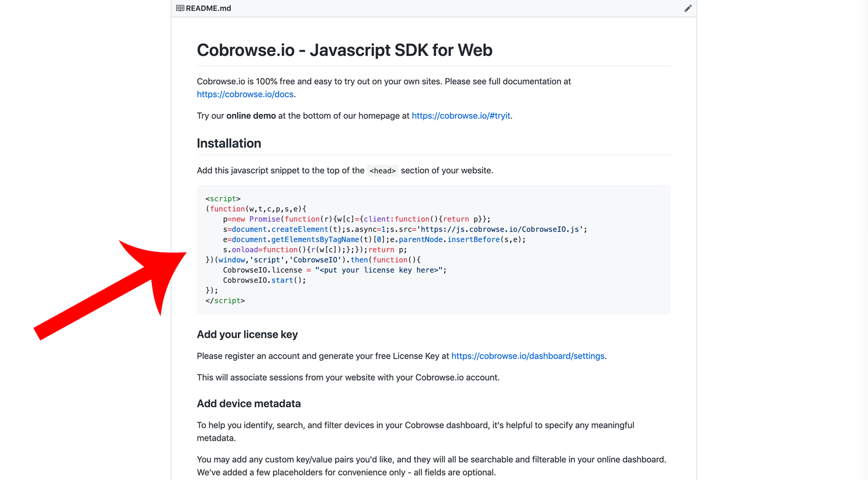
Task: Open the online demo link https://cobrowse.io/#tryit
Action: tap(461, 115)
